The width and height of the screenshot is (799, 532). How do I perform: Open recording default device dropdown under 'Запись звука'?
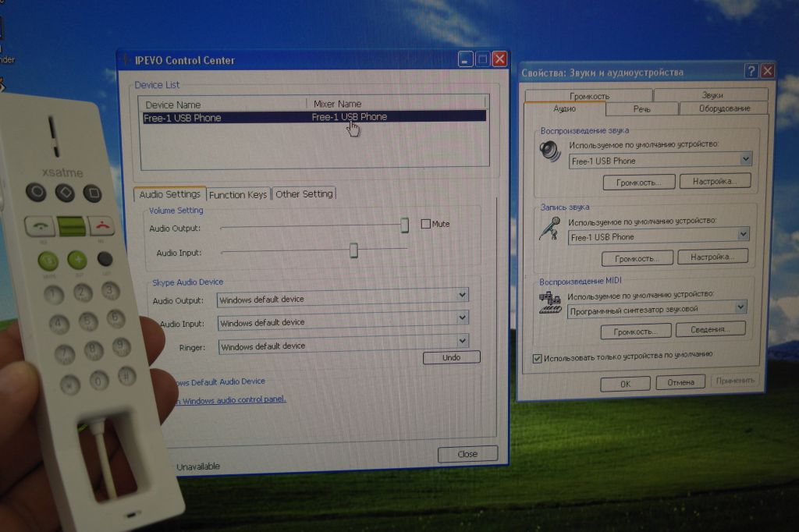point(743,234)
